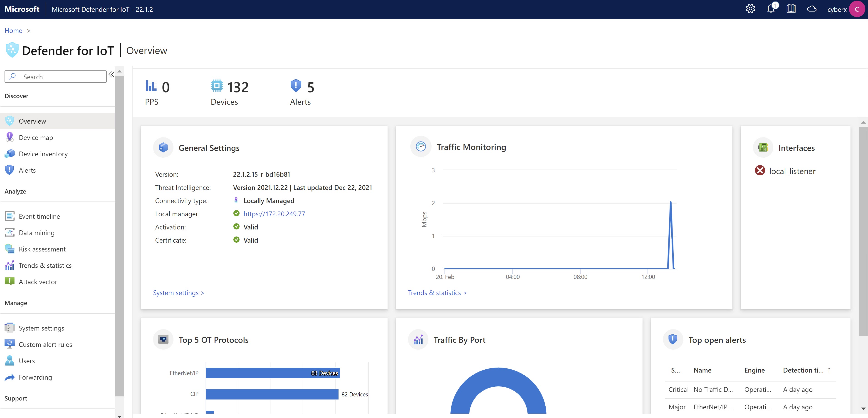Screen dimensions: 868x418
Task: Click the Alerts shield counter icon
Action: 296,86
